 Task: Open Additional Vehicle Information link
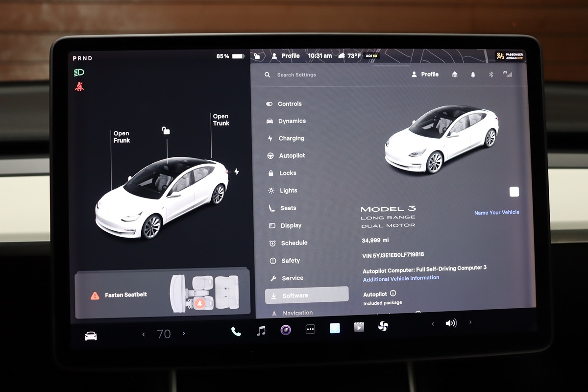(401, 278)
